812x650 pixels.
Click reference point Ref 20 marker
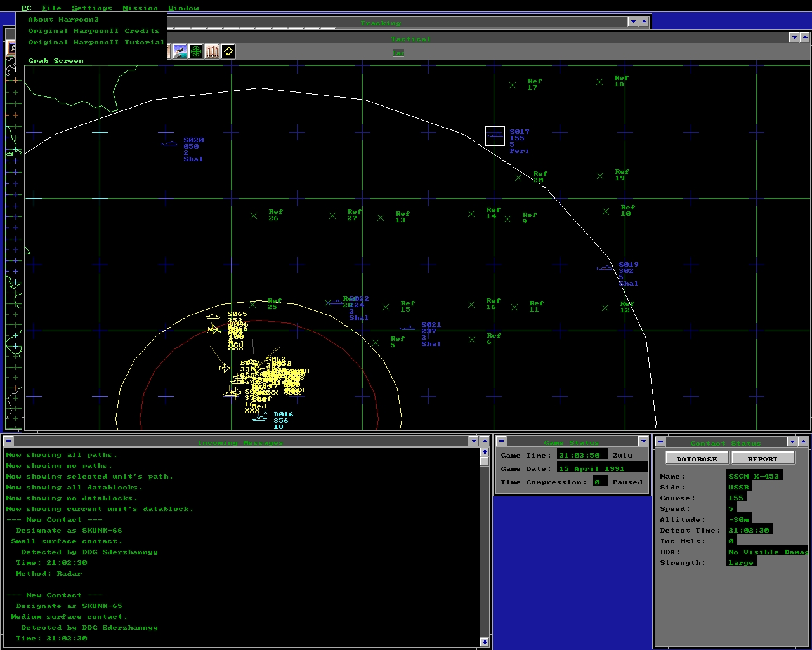click(x=518, y=178)
